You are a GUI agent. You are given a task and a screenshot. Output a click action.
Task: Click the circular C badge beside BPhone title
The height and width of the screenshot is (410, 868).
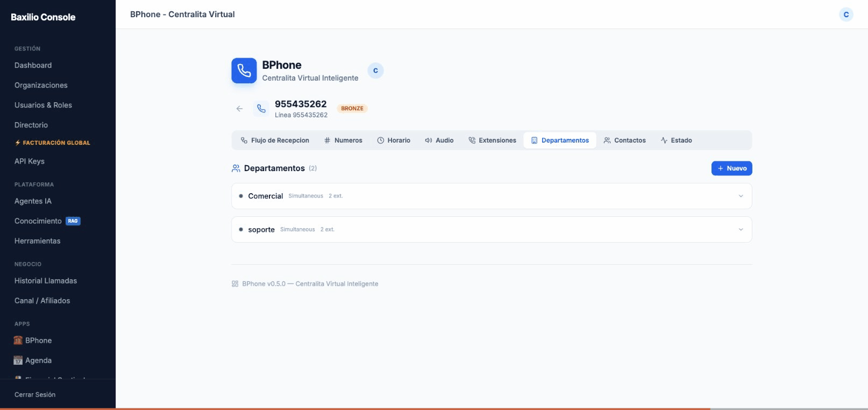tap(375, 70)
